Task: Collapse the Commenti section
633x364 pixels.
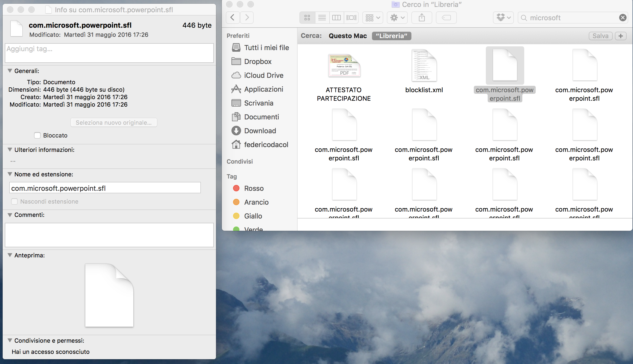Action: pyautogui.click(x=10, y=215)
